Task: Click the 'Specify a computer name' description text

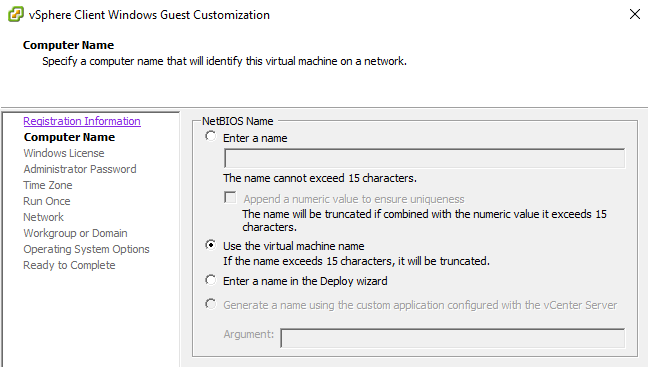Action: click(x=224, y=61)
